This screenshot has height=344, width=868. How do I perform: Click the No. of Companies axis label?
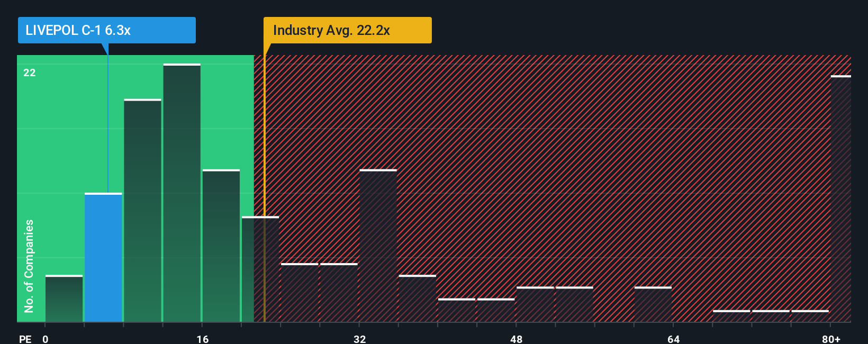29,266
